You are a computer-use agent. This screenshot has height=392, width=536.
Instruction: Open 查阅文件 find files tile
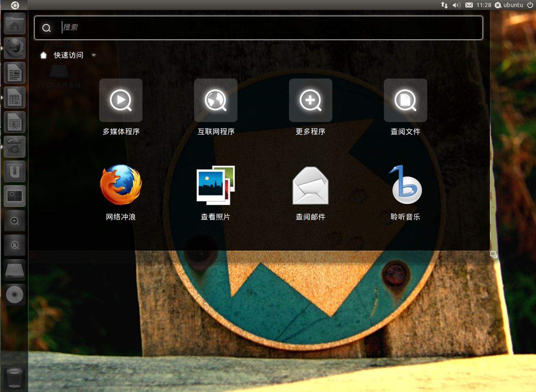point(405,101)
